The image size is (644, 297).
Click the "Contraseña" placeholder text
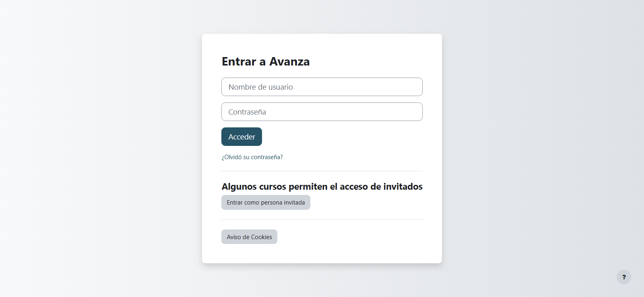pos(247,112)
